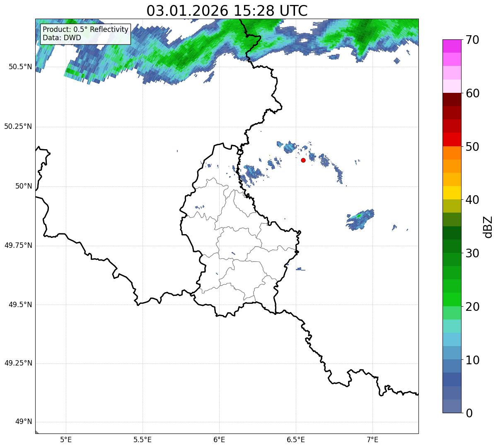Screen dimensions: 498x448
Task: Click the 5.5°E longitude label
Action: click(x=143, y=439)
